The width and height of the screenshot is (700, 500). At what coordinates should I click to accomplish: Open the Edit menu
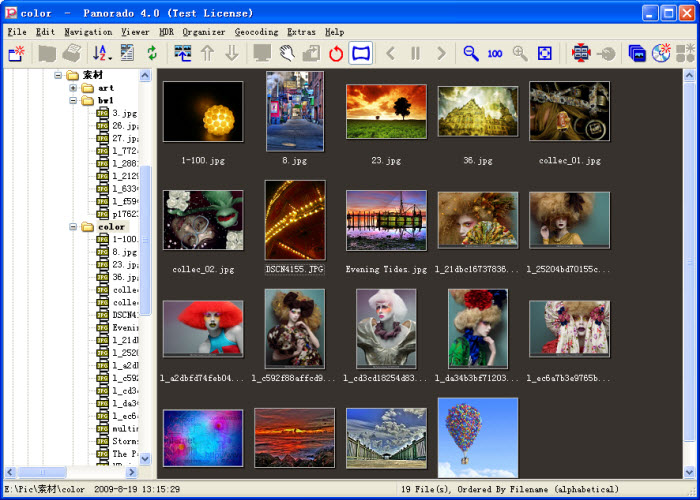pyautogui.click(x=46, y=32)
